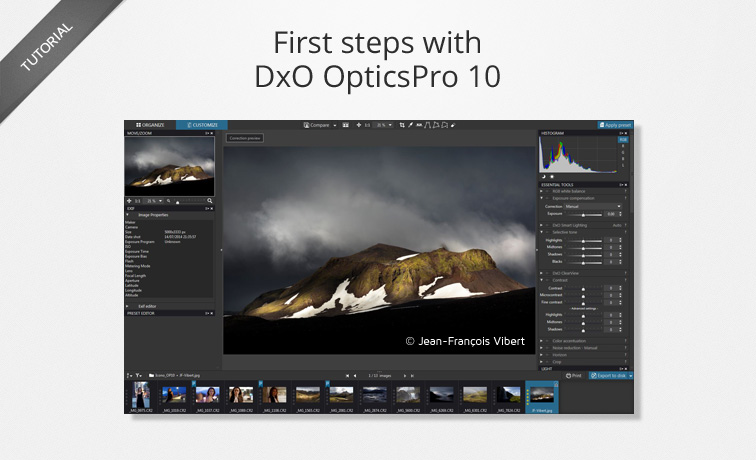756x460 pixels.
Task: Adjust Selective tone Blacks slider
Action: tap(583, 262)
